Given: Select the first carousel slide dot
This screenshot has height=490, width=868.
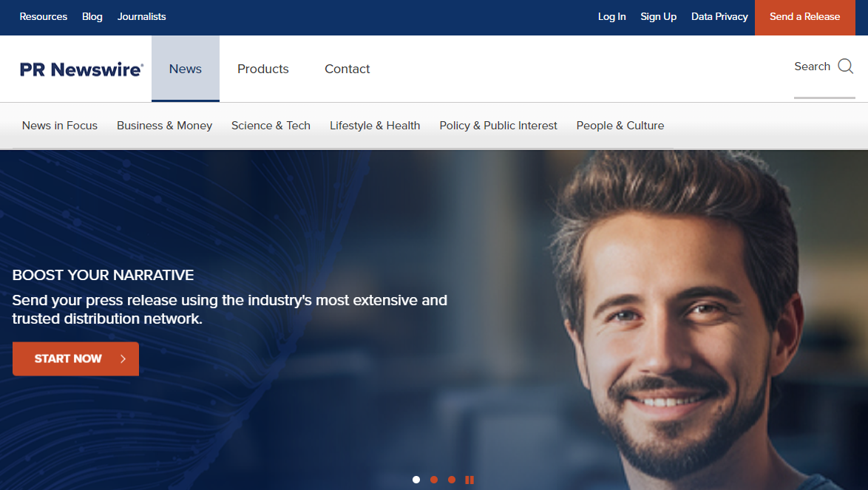Looking at the screenshot, I should pyautogui.click(x=416, y=480).
